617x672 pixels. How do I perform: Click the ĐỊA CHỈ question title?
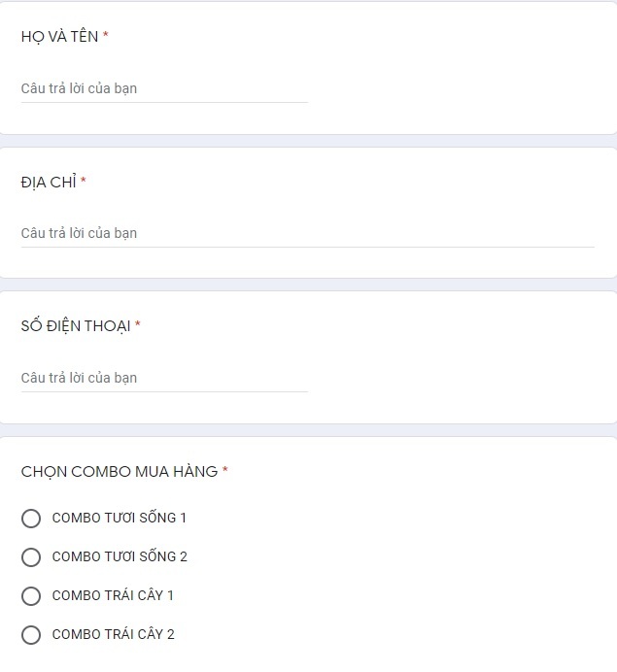(x=49, y=182)
